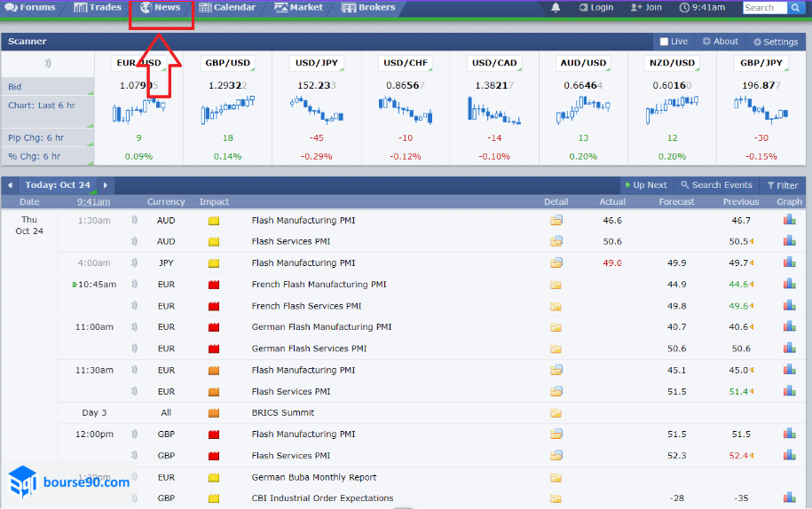Open graph for AUD Flash Manufacturing PMI
The height and width of the screenshot is (509, 812).
(x=789, y=221)
